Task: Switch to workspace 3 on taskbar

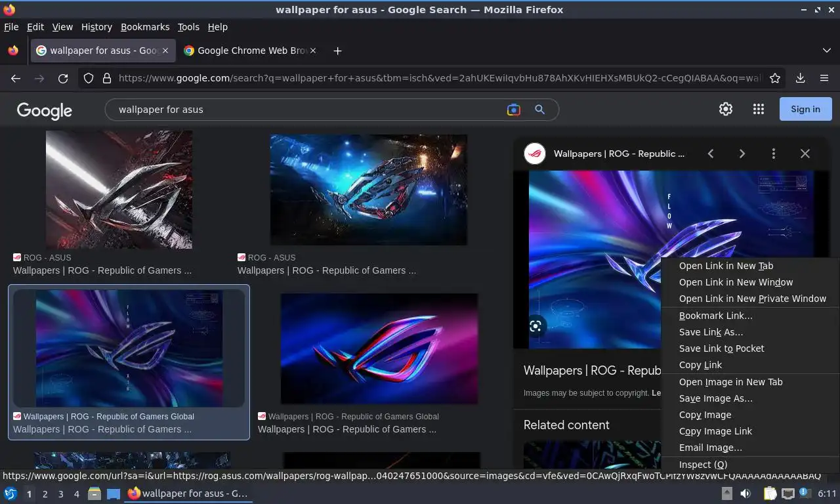Action: [60, 493]
